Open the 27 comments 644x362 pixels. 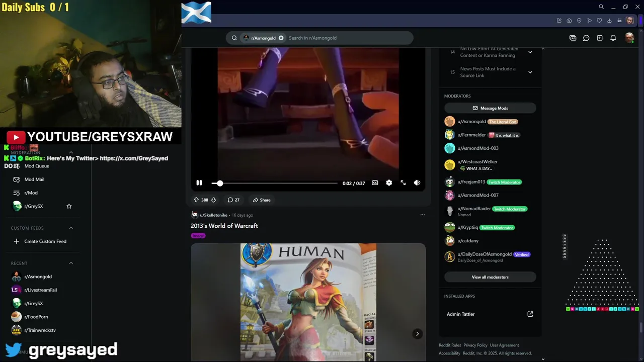233,200
